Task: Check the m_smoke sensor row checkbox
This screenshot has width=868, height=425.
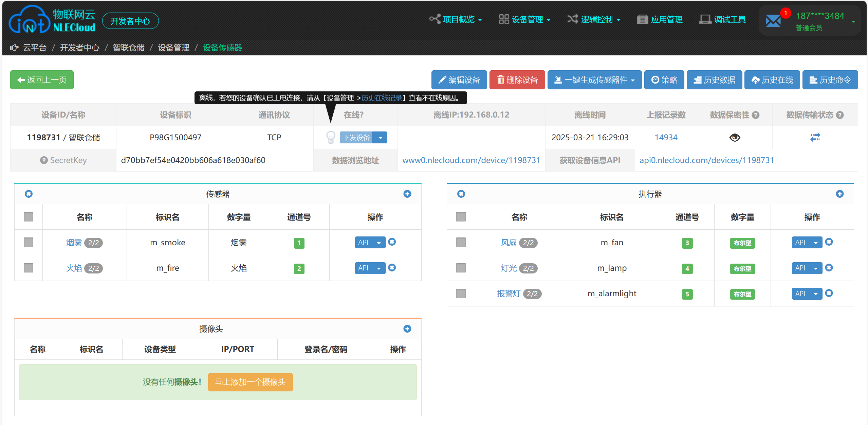Action: pos(29,242)
